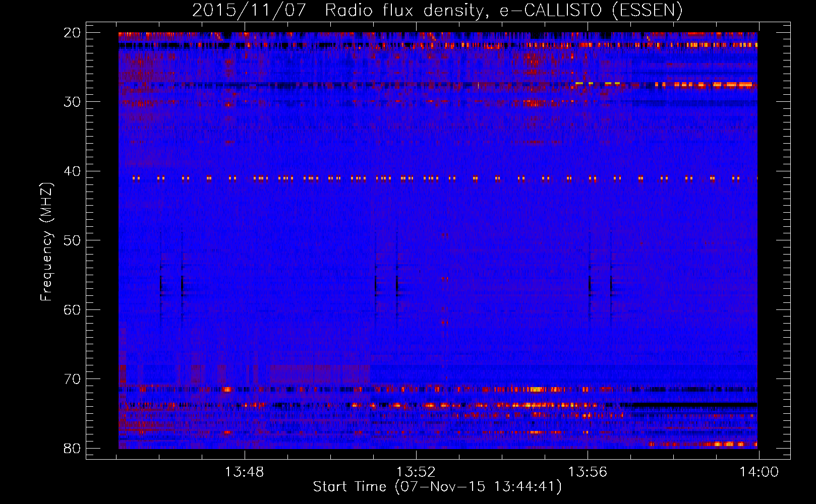Click the "14:00" time tick label

tap(760, 472)
